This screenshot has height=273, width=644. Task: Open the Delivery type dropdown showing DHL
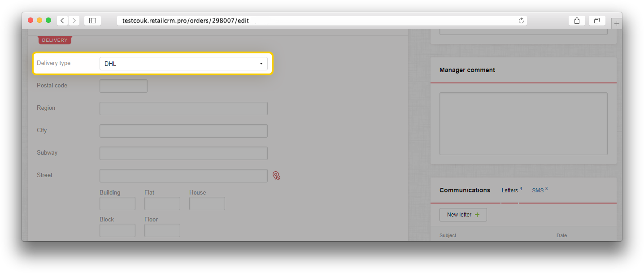click(183, 64)
